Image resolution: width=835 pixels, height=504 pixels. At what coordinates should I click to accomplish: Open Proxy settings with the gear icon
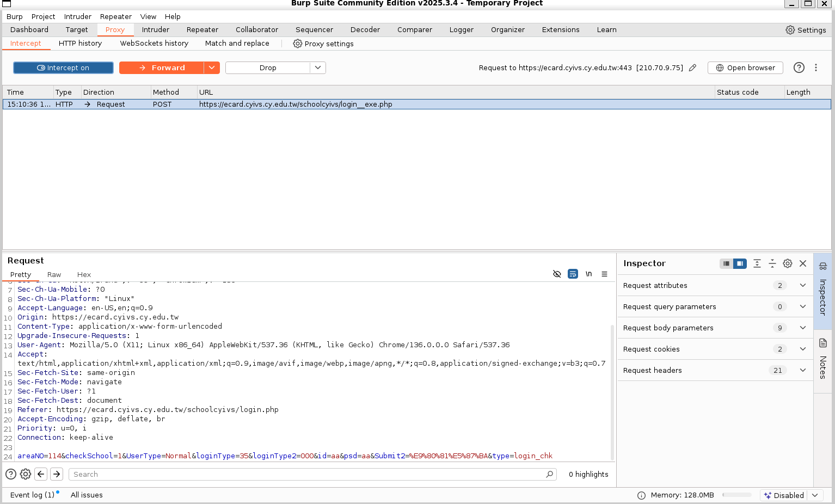coord(323,44)
